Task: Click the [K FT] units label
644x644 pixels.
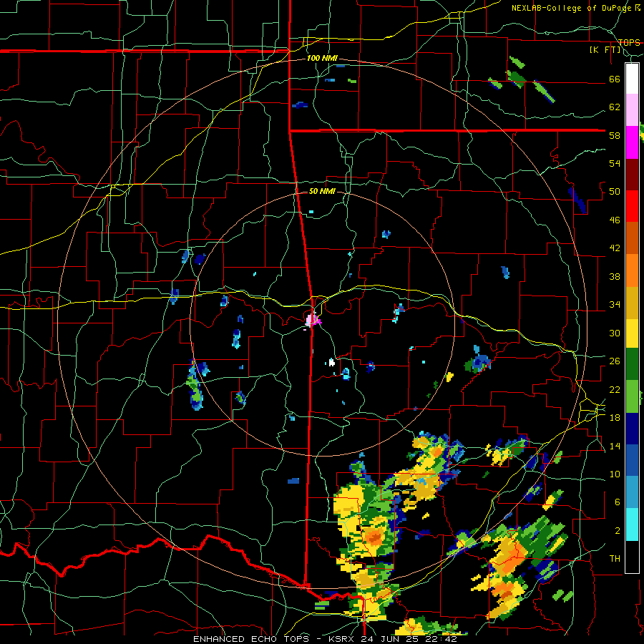Action: pyautogui.click(x=605, y=50)
